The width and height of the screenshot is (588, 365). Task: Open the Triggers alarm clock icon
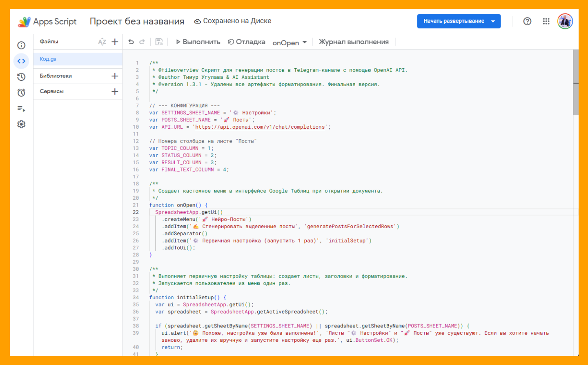21,93
